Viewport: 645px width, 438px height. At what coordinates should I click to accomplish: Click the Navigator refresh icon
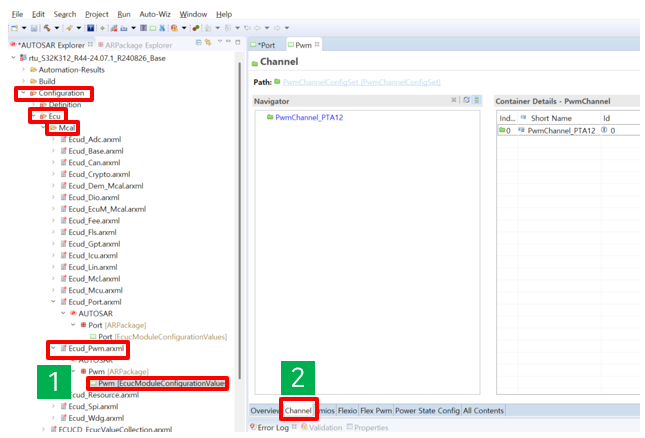point(466,100)
